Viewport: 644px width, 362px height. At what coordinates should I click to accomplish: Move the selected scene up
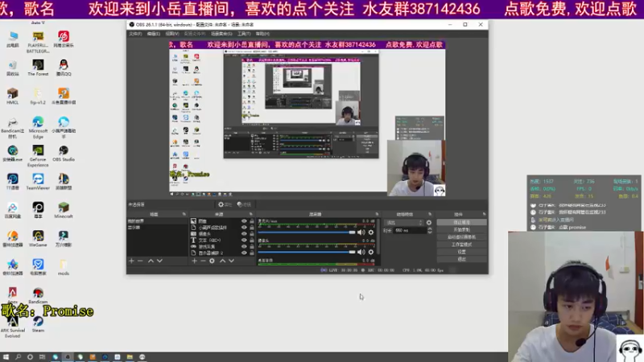coord(151,261)
